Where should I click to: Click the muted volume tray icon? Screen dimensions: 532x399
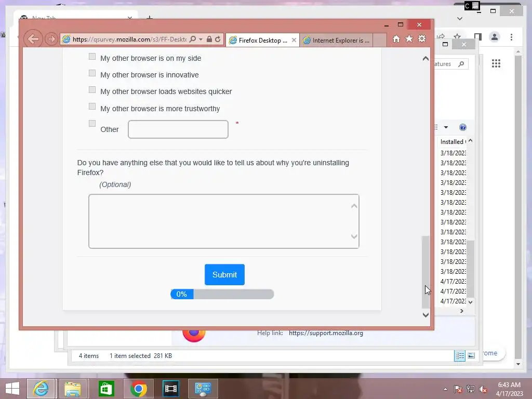pyautogui.click(x=484, y=389)
